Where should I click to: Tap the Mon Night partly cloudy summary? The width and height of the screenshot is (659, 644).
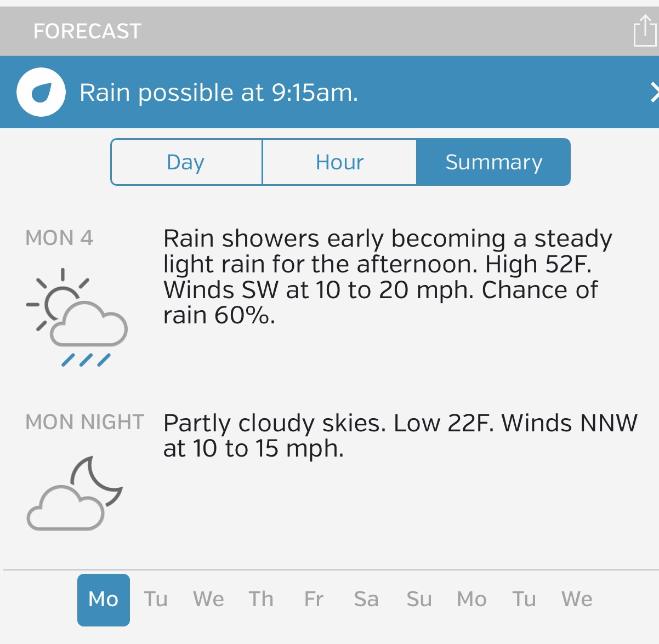(x=400, y=436)
